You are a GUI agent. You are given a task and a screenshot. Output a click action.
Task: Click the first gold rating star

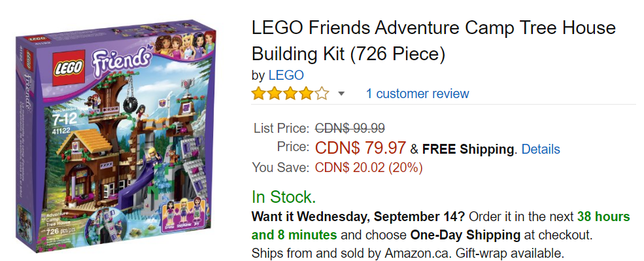click(x=259, y=94)
